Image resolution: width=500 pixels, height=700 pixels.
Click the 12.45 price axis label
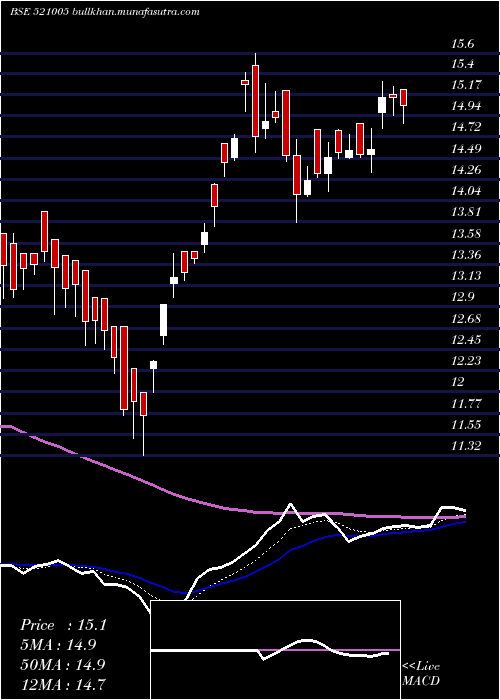[466, 340]
